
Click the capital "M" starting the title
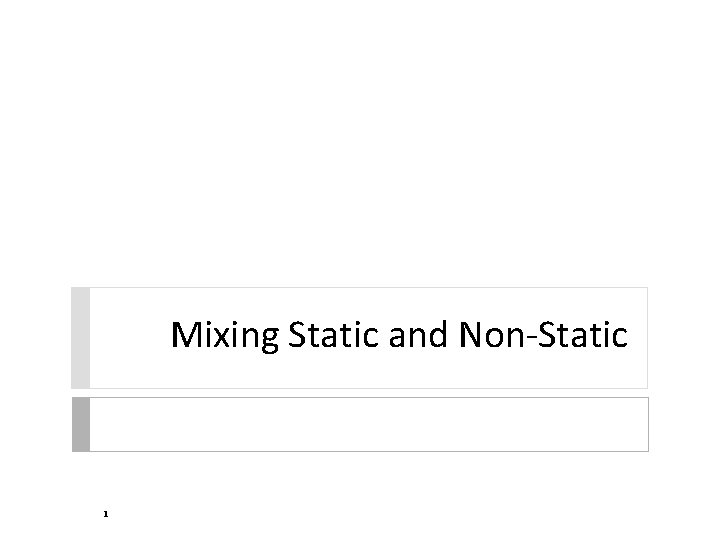click(185, 336)
